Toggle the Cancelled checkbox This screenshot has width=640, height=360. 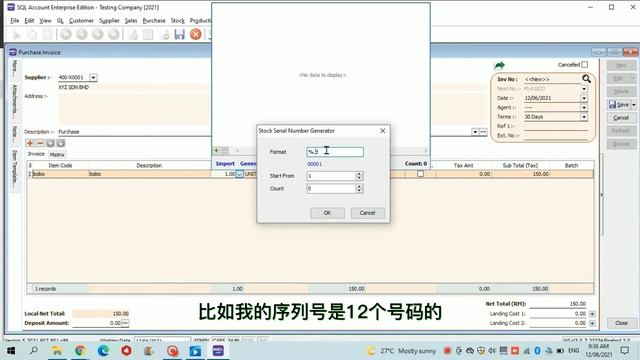pos(584,64)
